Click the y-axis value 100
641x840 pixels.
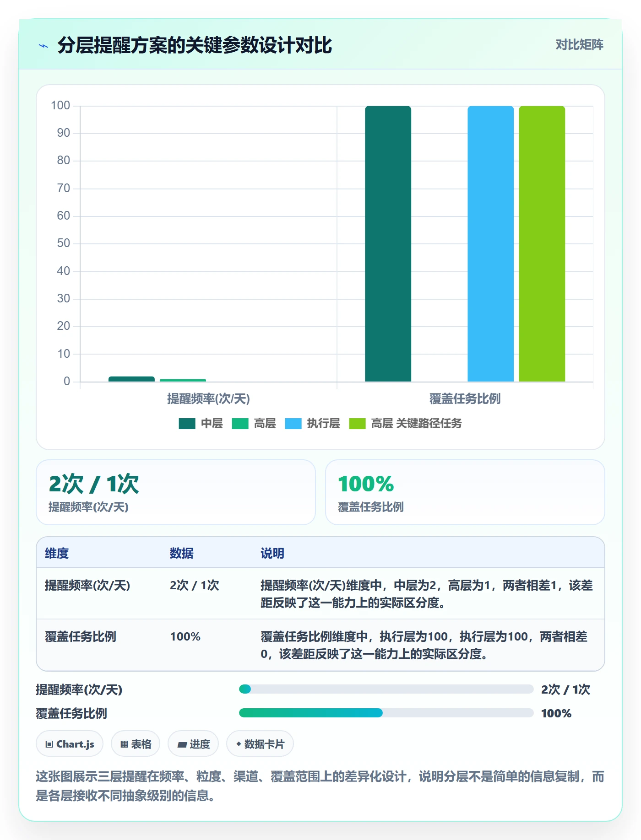tap(60, 106)
